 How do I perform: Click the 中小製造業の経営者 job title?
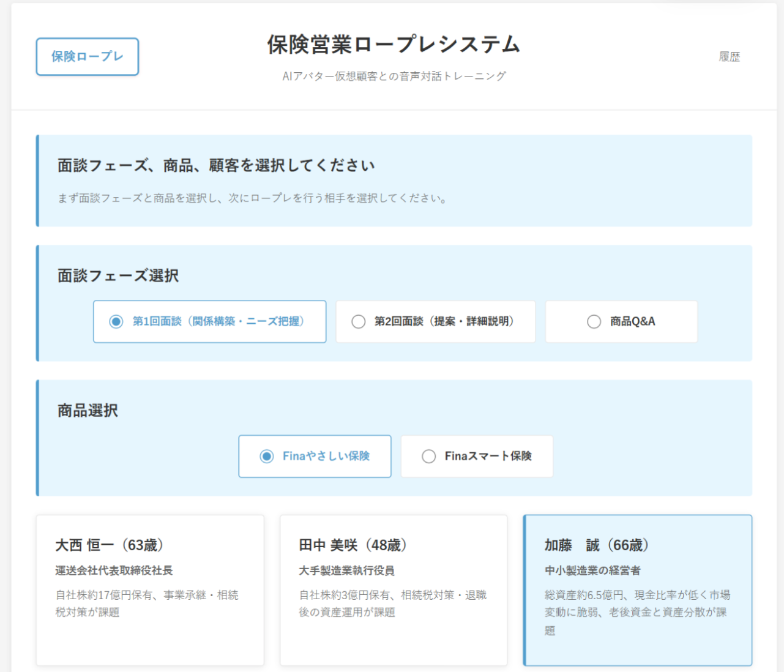592,570
